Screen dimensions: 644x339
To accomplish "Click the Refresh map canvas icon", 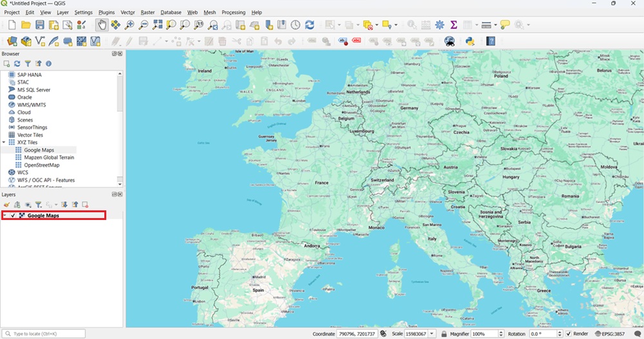I will tap(310, 24).
